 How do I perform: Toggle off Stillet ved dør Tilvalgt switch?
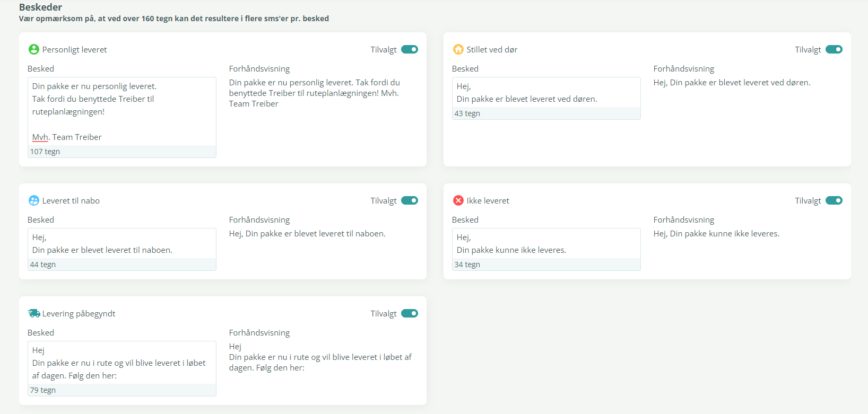point(834,49)
